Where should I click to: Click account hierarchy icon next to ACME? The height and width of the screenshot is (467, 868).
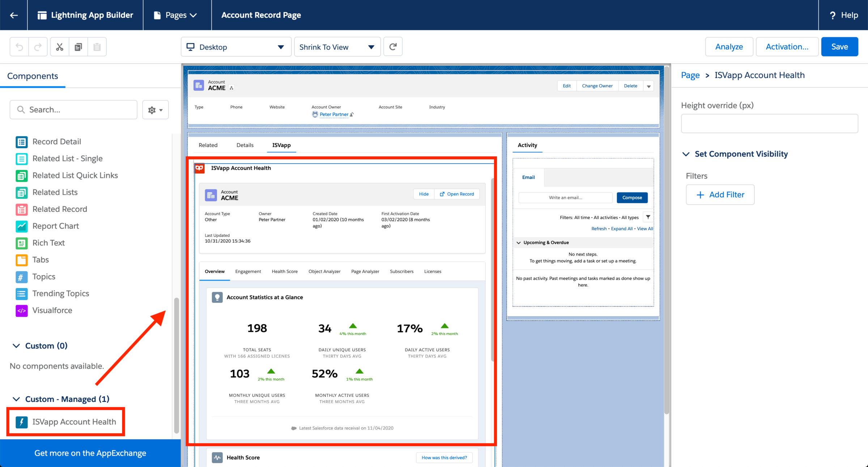click(x=231, y=88)
